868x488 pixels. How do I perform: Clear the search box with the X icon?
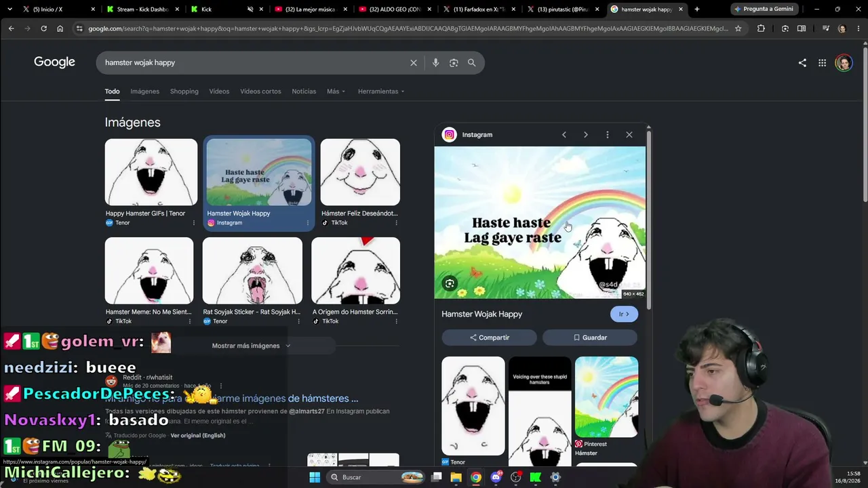(x=414, y=62)
